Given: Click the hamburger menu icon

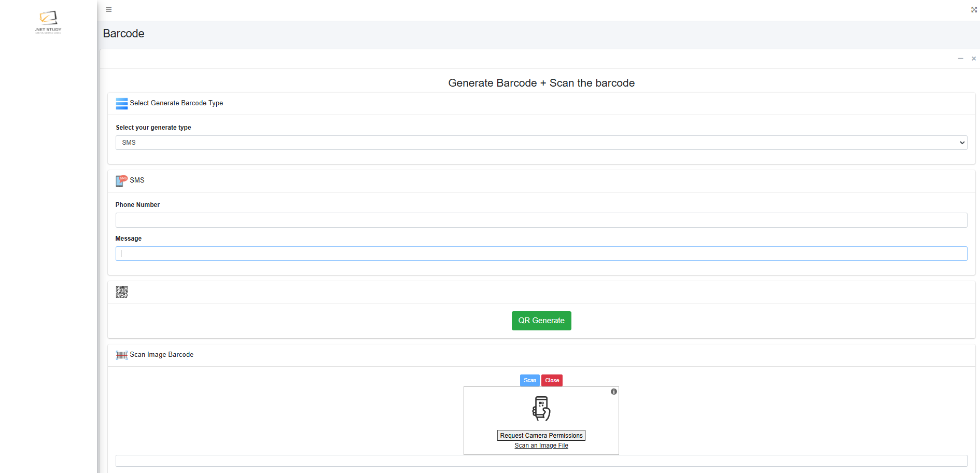Looking at the screenshot, I should click(x=109, y=10).
